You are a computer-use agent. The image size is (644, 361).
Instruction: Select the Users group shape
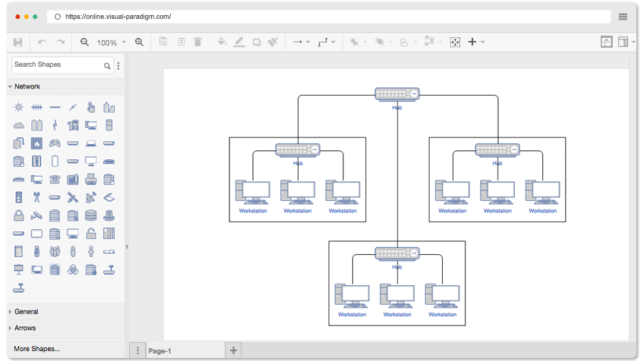pos(55,252)
